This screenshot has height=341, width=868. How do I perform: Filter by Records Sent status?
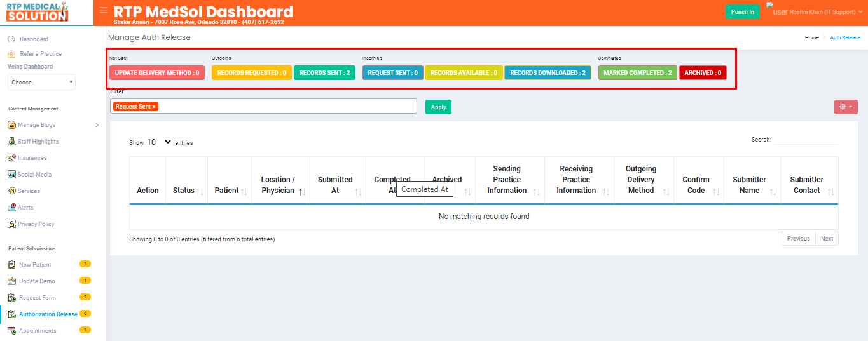[324, 73]
